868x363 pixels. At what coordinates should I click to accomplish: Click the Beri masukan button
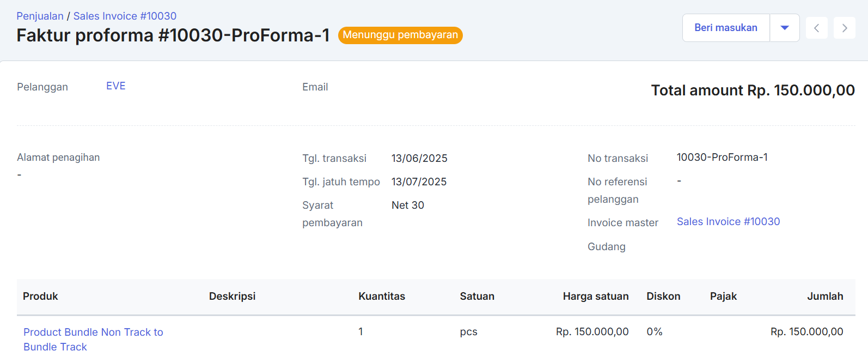[725, 28]
